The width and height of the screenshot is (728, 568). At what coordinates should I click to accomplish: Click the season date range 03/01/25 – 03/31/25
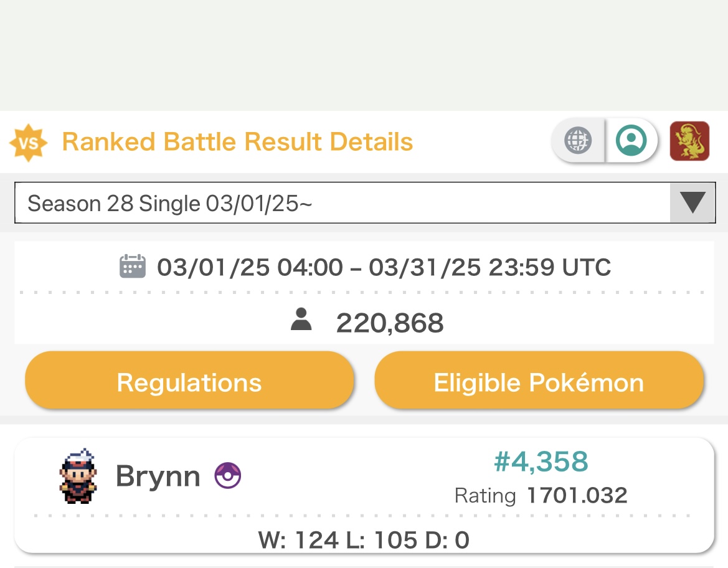point(384,268)
